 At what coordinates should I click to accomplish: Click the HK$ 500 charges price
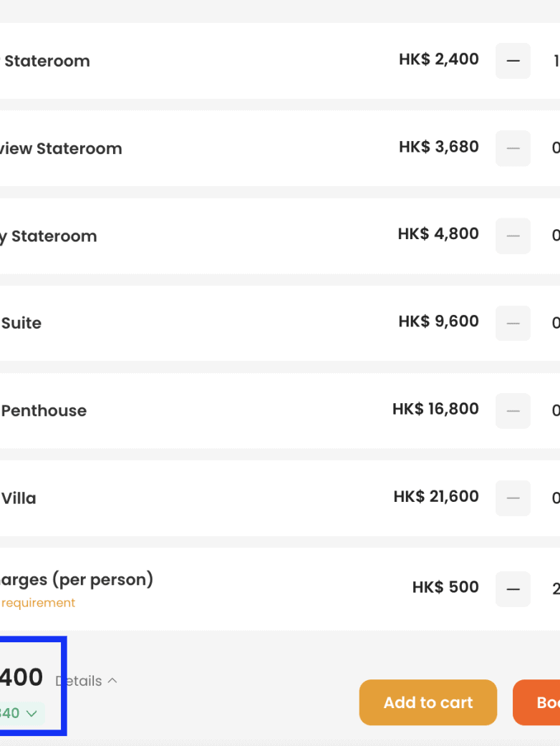445,587
